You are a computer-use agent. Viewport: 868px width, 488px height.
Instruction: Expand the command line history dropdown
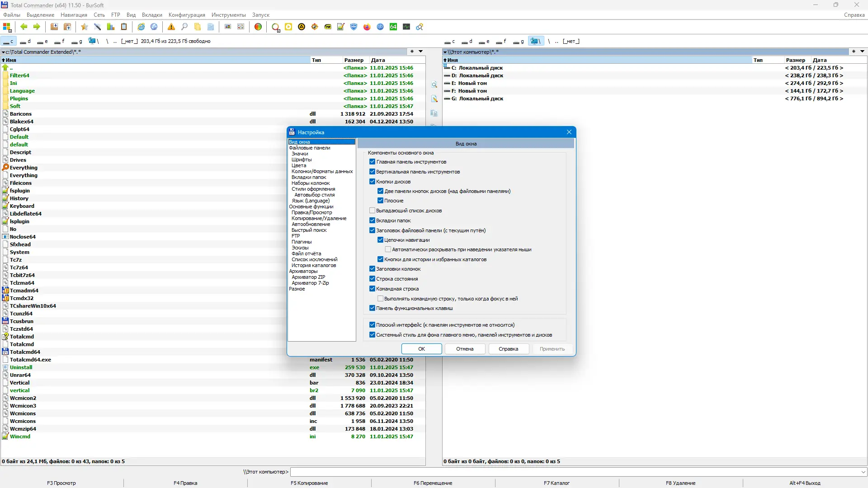[863, 472]
